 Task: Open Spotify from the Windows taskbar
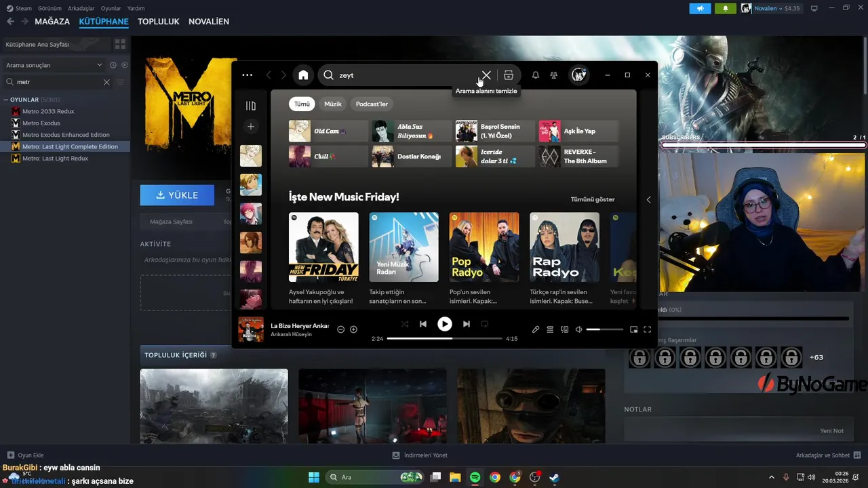pos(475,477)
